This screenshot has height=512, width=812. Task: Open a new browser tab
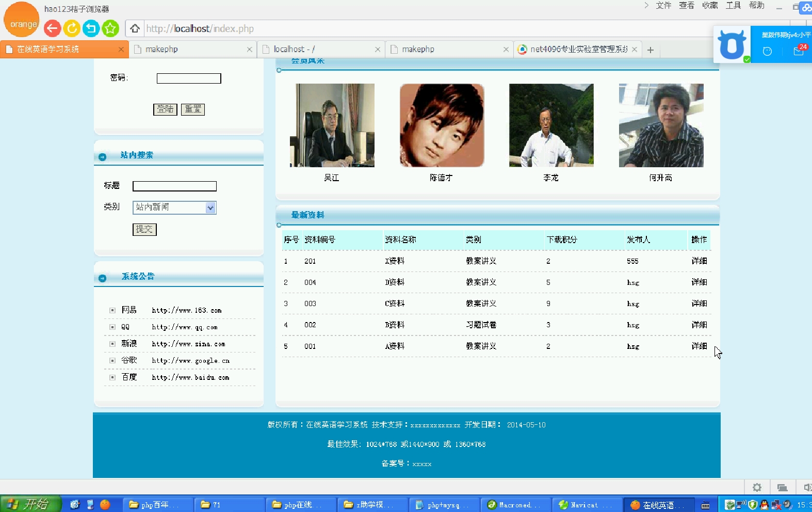(651, 50)
